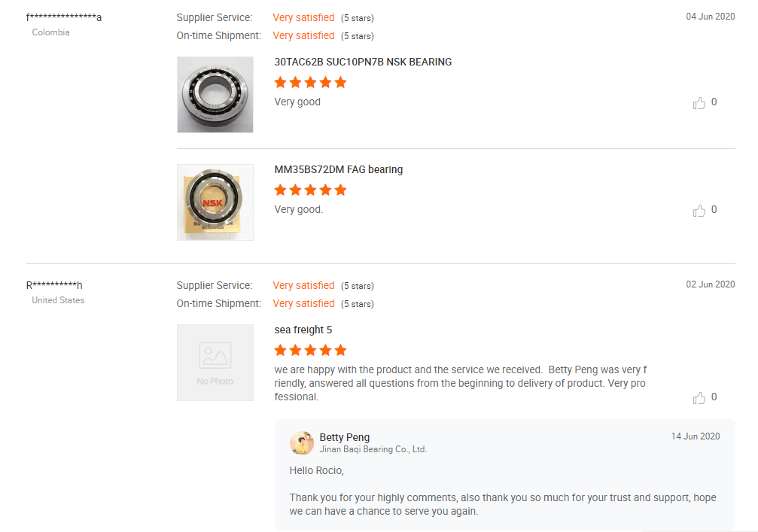Open MM35BS72DM FAG bearing product link
758x532 pixels.
[339, 169]
